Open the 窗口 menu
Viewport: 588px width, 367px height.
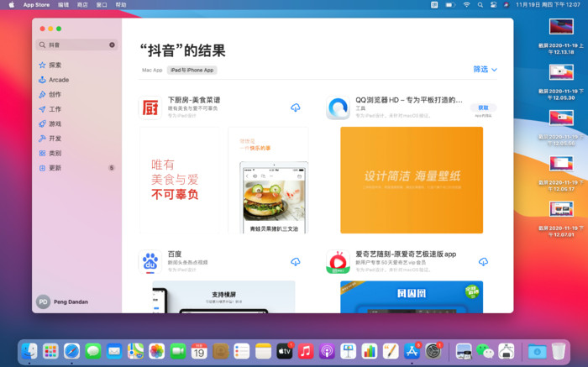pos(102,5)
